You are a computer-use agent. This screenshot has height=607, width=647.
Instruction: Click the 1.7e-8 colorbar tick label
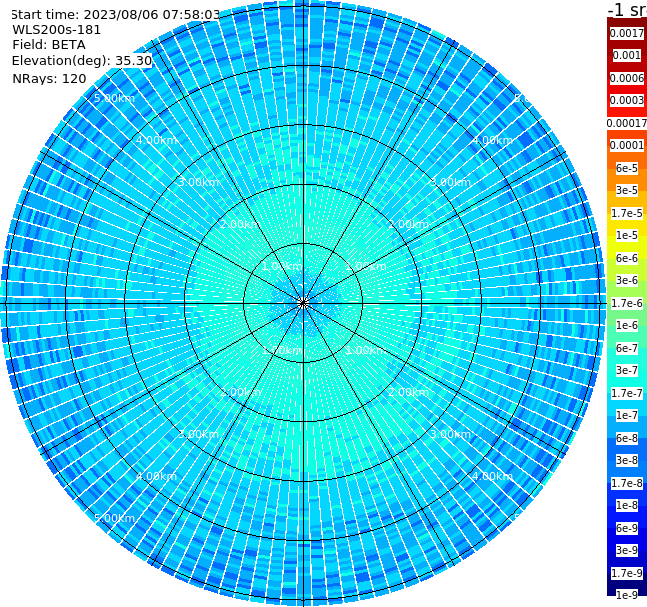click(627, 483)
